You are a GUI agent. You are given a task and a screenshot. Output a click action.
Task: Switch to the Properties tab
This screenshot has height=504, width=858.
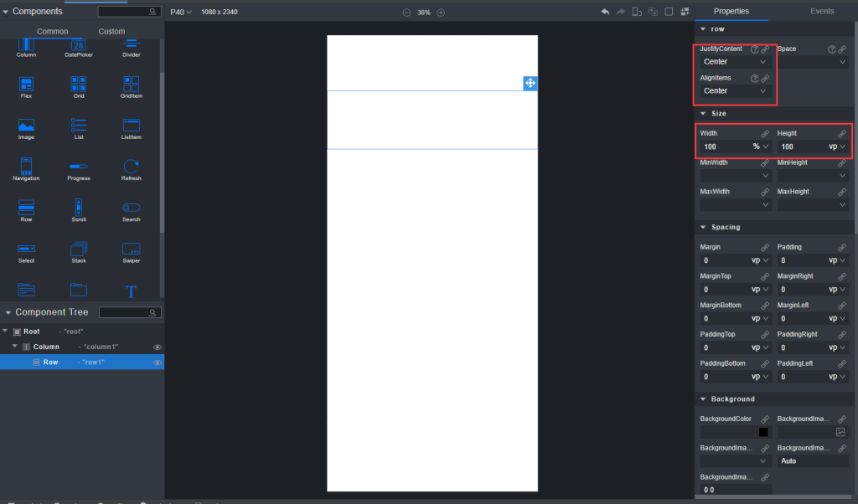point(731,11)
